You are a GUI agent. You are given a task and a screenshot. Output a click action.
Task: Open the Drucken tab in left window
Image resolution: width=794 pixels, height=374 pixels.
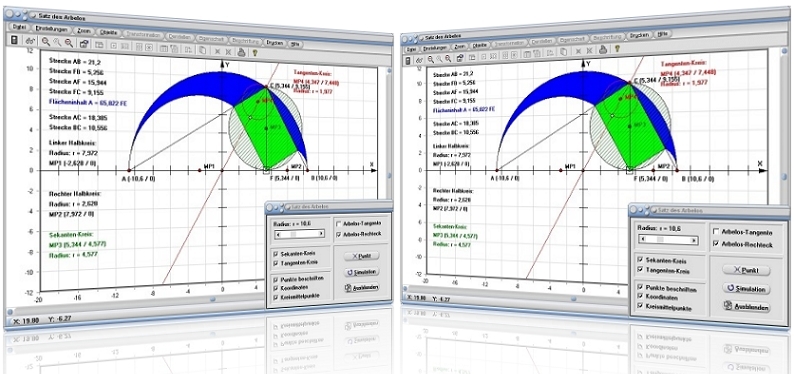275,43
